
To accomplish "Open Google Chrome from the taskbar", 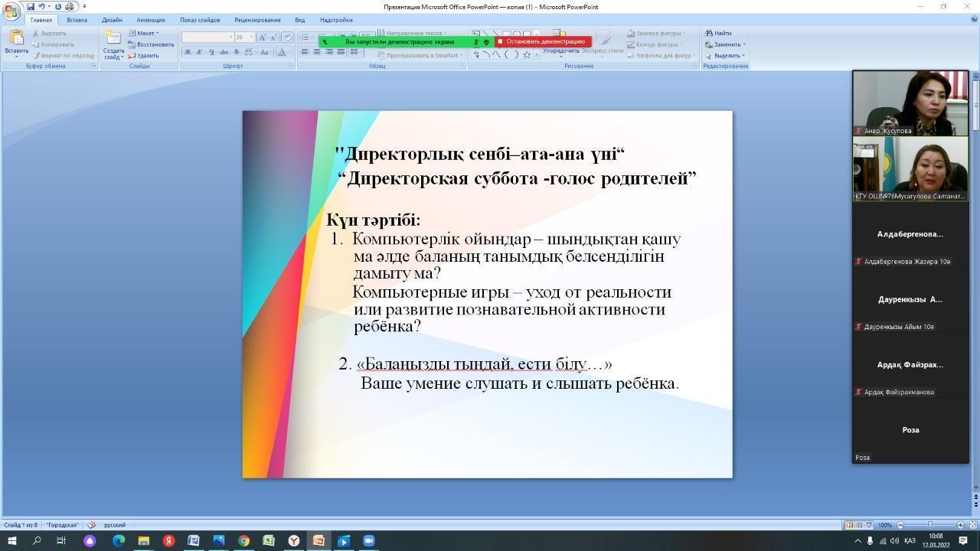I will [x=243, y=541].
